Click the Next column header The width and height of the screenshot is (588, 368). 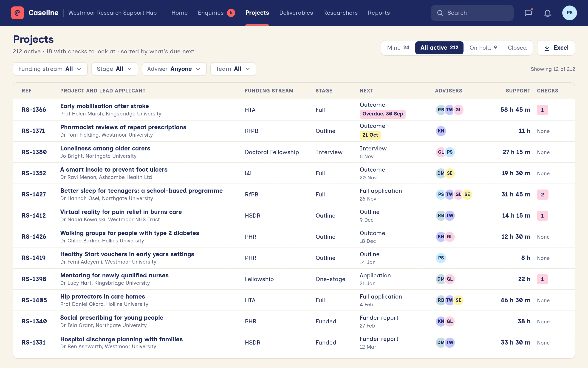[x=366, y=91]
